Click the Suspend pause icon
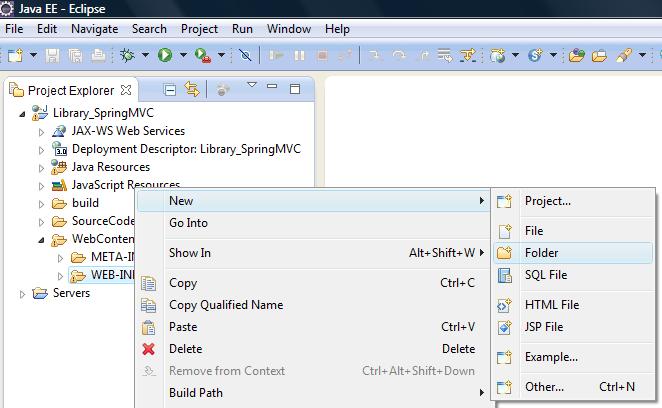Viewport: 662px width, 408px height. tap(299, 55)
